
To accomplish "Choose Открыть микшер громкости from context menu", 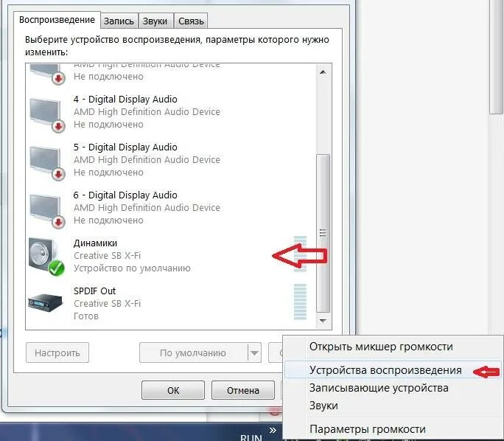I will 393,347.
